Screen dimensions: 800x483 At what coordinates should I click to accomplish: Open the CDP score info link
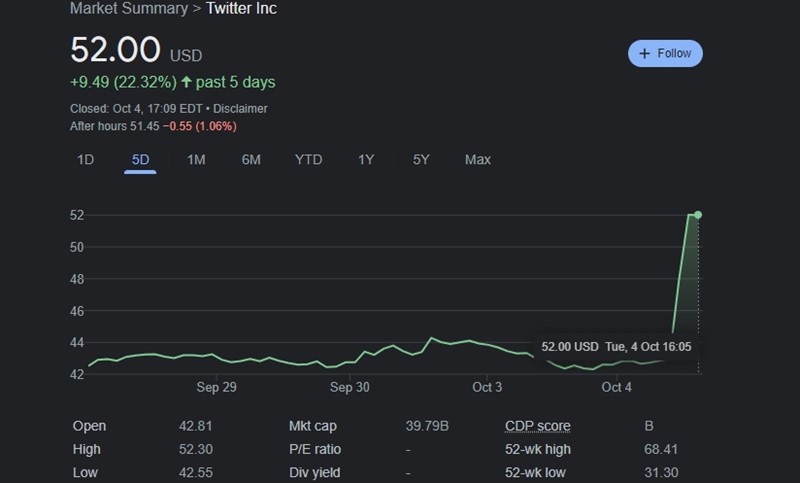pyautogui.click(x=537, y=426)
